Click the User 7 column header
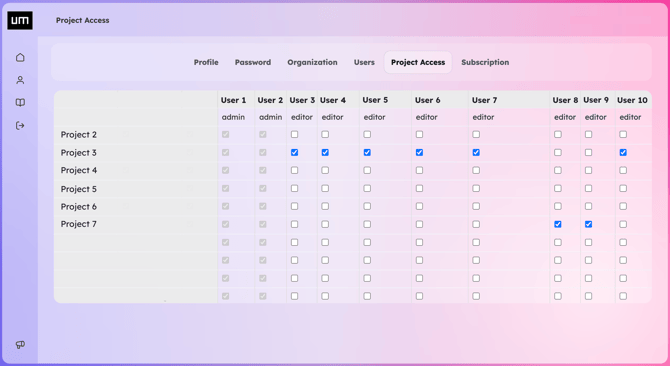 point(484,100)
